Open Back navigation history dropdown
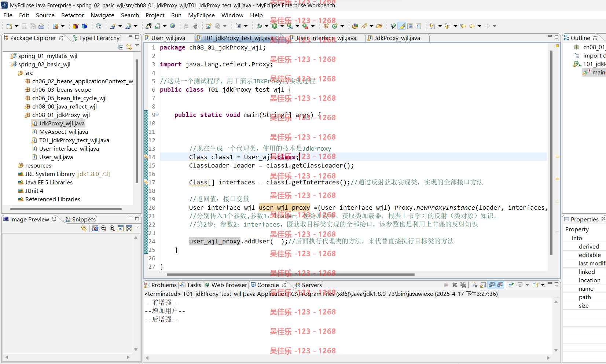This screenshot has width=606, height=364. tap(479, 26)
